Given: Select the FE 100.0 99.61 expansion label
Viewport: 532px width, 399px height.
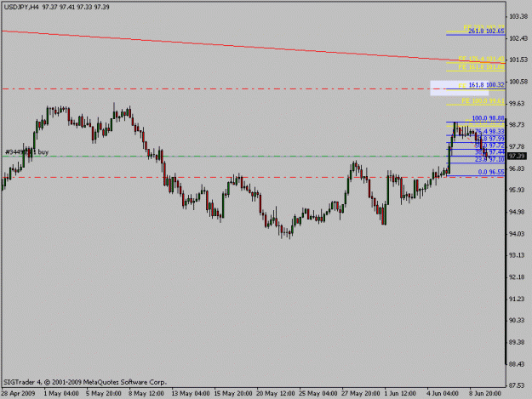Looking at the screenshot, I should tap(483, 100).
